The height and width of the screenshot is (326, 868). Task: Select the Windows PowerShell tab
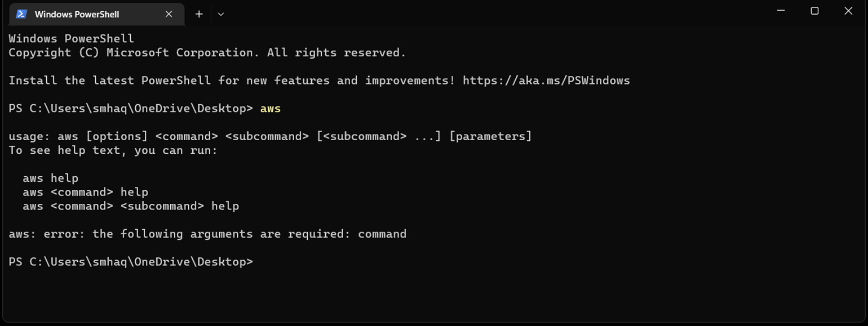[x=77, y=14]
